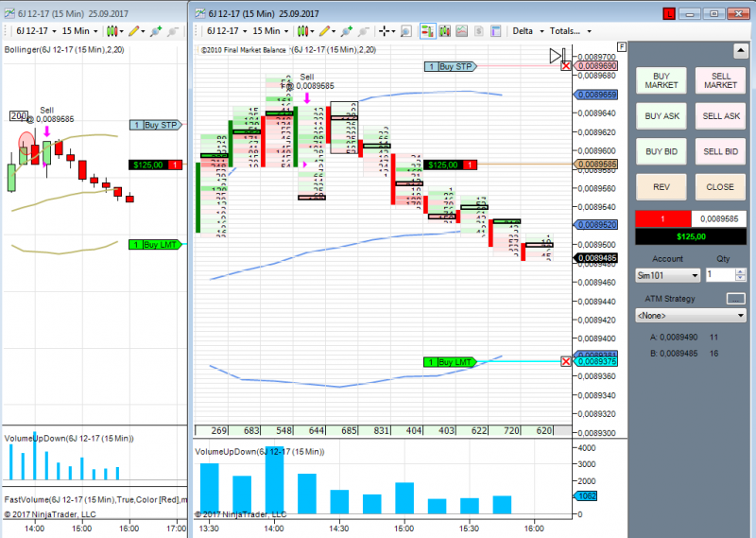This screenshot has width=756, height=538.
Task: Open the 6J 12-17 instrument dropdown in left window
Action: (x=36, y=31)
